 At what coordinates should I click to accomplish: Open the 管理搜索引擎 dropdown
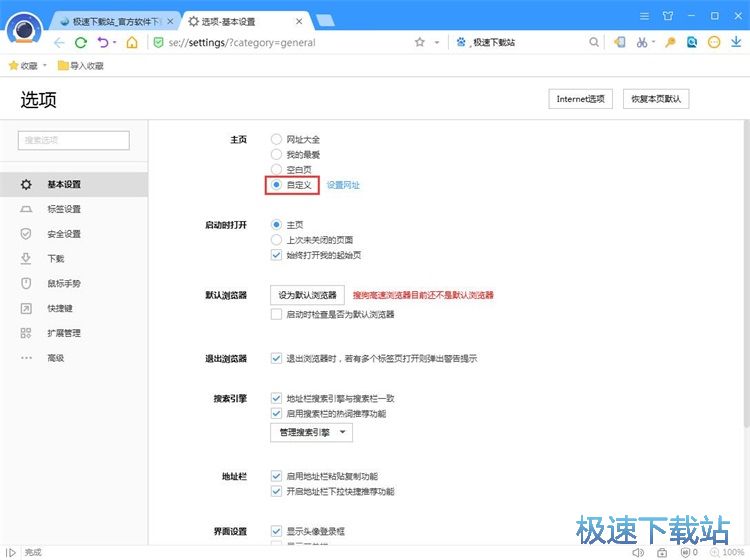(311, 433)
